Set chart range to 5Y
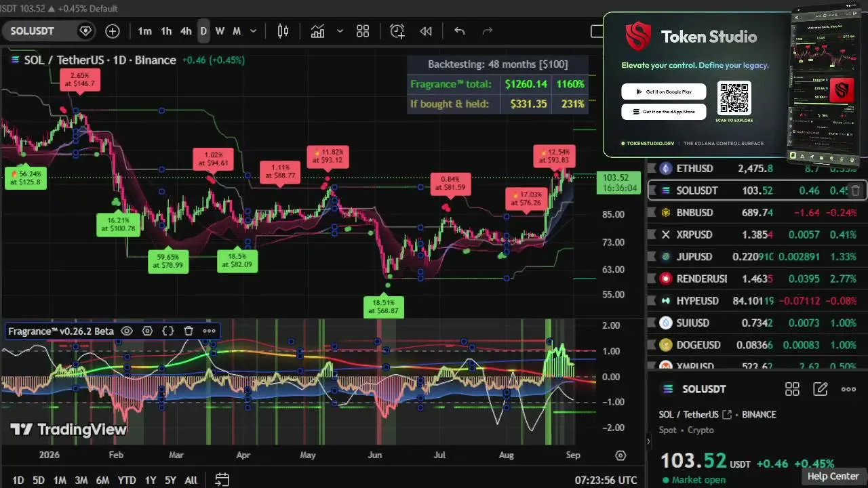868x488 pixels. 170,480
